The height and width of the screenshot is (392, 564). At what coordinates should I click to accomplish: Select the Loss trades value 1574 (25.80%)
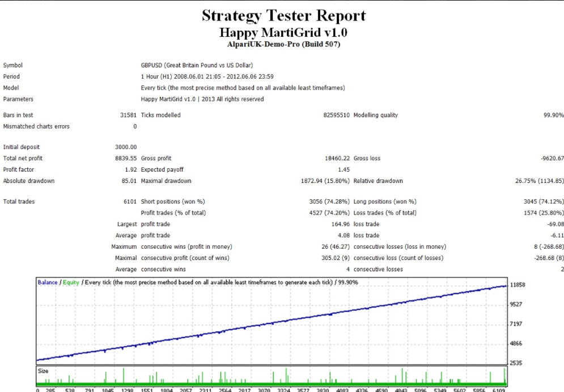[544, 213]
